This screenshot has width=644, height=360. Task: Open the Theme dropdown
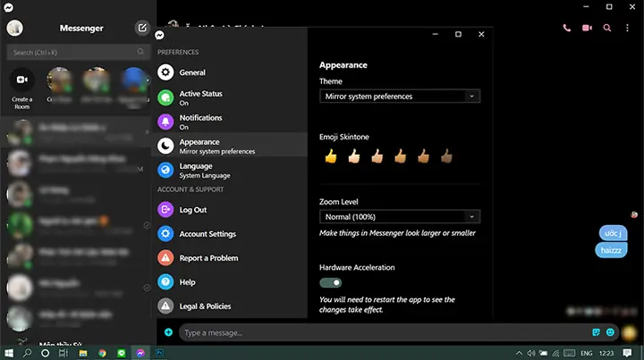[x=400, y=96]
